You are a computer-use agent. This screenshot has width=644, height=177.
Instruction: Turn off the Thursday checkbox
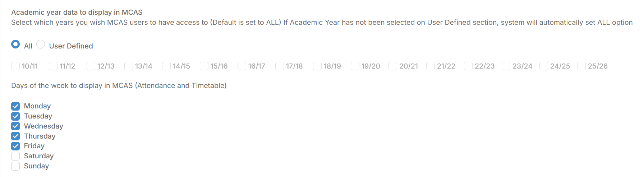coord(15,136)
